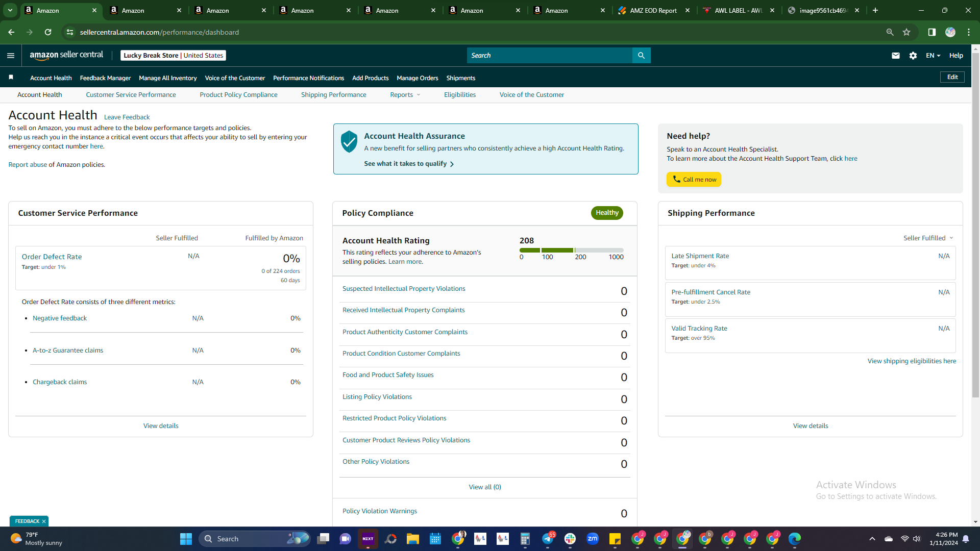This screenshot has height=551, width=980.
Task: Open Lucky Break Store account switcher
Action: pyautogui.click(x=173, y=56)
